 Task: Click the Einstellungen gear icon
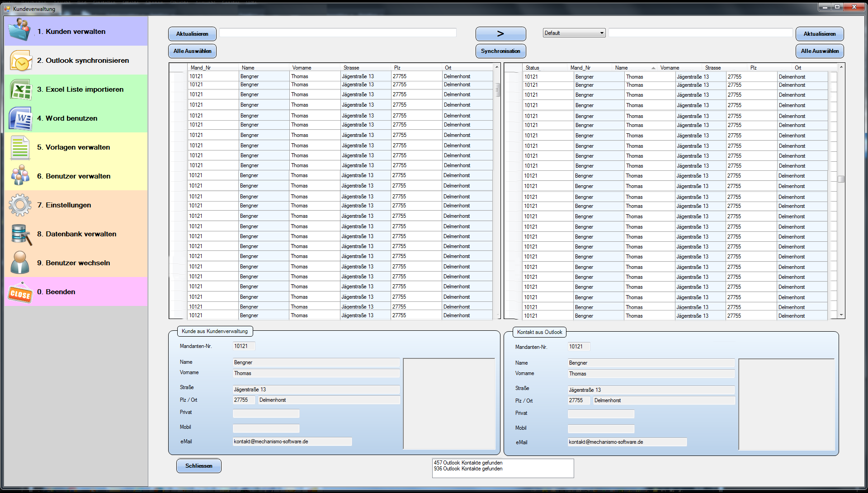(x=20, y=205)
